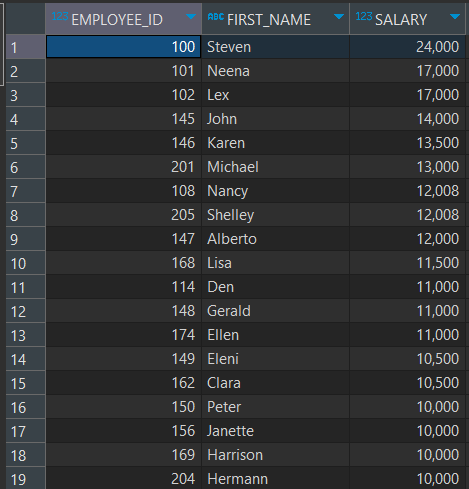469x489 pixels.
Task: Click the ABC text type icon on FIRST_NAME
Action: (x=216, y=16)
